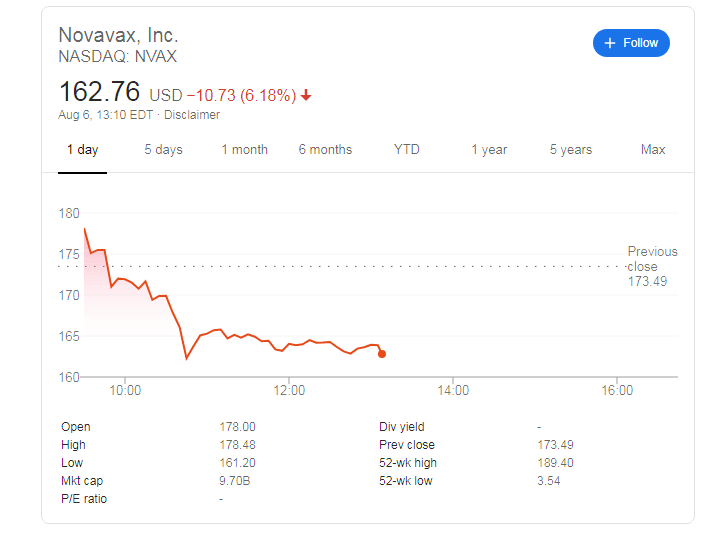
Task: Switch to the YTD tab
Action: 407,150
